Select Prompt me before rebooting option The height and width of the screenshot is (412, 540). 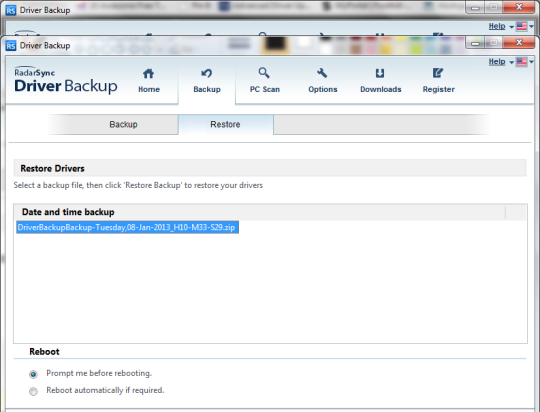click(x=33, y=374)
